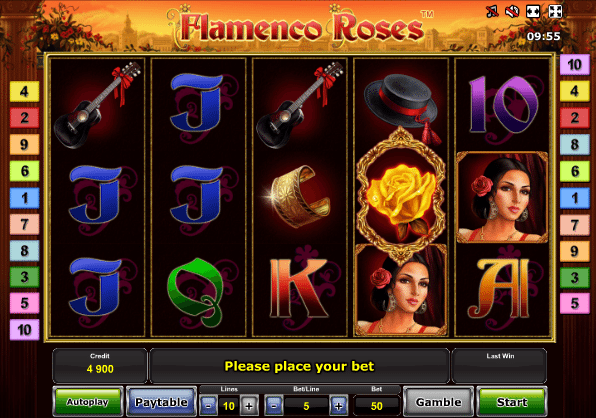This screenshot has width=596, height=418.
Task: Spin the reels with the Start button
Action: click(x=512, y=402)
